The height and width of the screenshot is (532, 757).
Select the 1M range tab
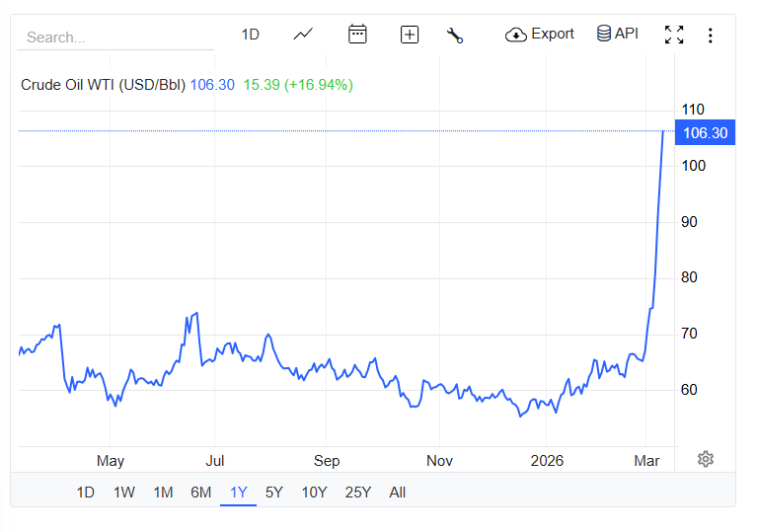click(x=163, y=493)
